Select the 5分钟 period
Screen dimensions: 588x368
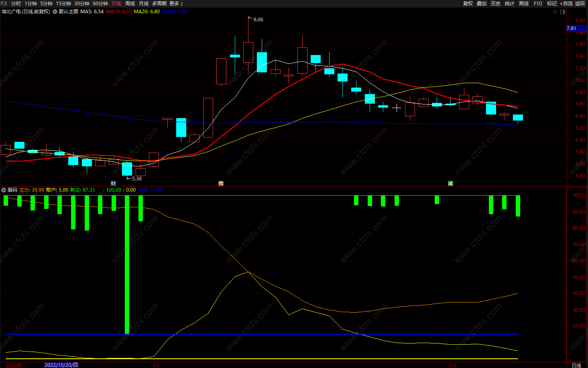coord(46,4)
